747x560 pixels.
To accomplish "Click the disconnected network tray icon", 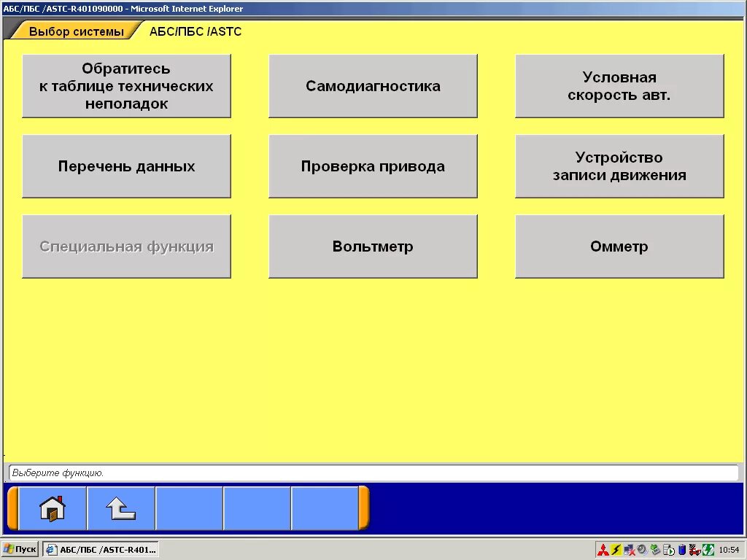I will click(630, 550).
